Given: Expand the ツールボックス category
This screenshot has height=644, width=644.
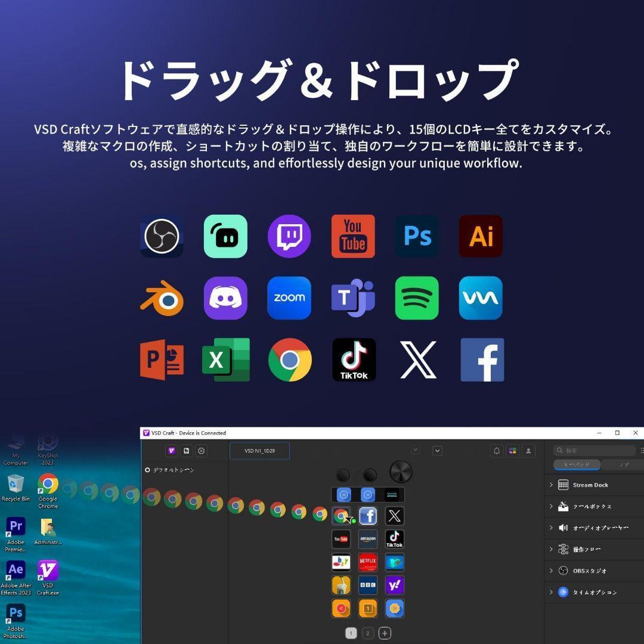Looking at the screenshot, I should 594,506.
